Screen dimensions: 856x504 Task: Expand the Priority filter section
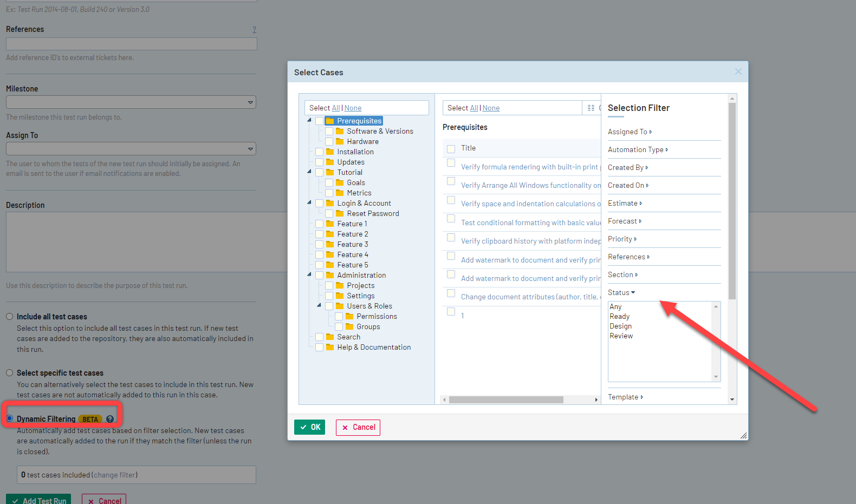point(622,239)
